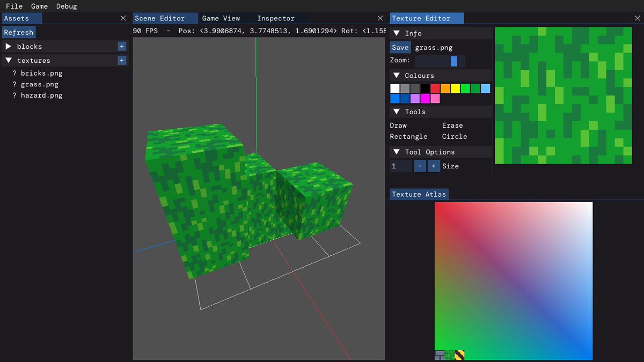Screen dimensions: 644x362
Task: Select the Rectangle tool
Action: [x=409, y=137]
